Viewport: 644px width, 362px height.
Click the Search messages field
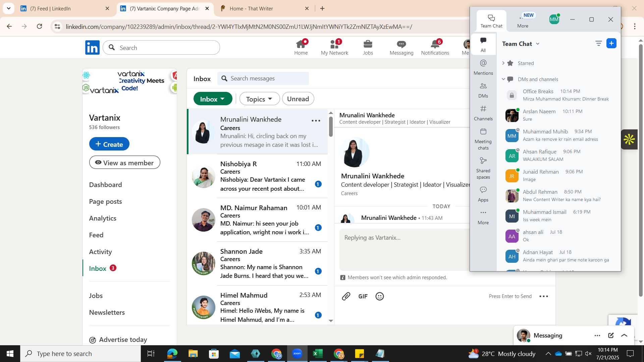pyautogui.click(x=263, y=78)
